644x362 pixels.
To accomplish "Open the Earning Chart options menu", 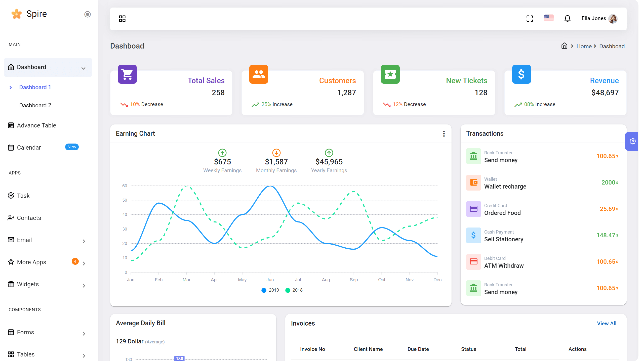I will click(444, 133).
